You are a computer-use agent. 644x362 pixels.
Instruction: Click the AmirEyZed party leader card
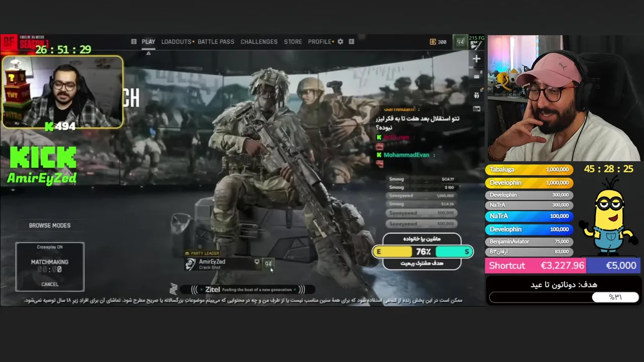pyautogui.click(x=230, y=264)
